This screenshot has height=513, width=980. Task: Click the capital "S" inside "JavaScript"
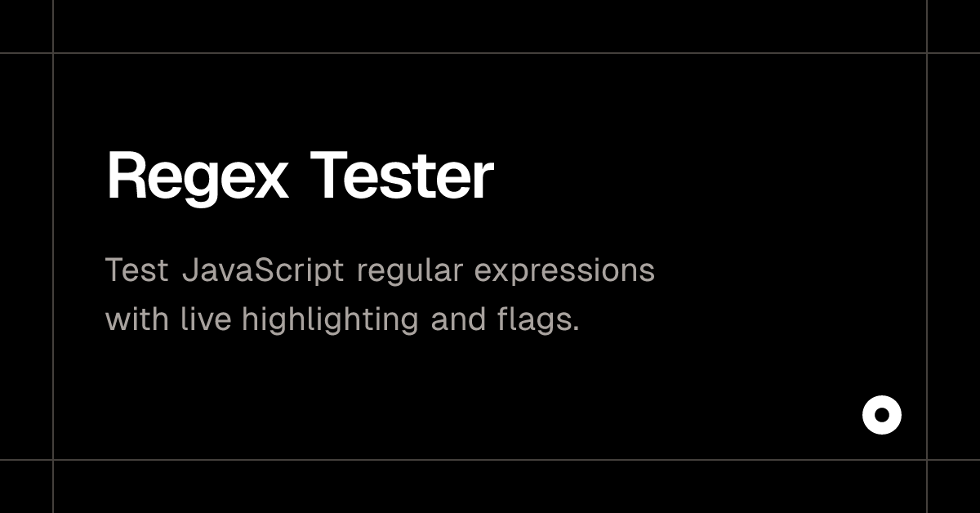click(x=265, y=270)
